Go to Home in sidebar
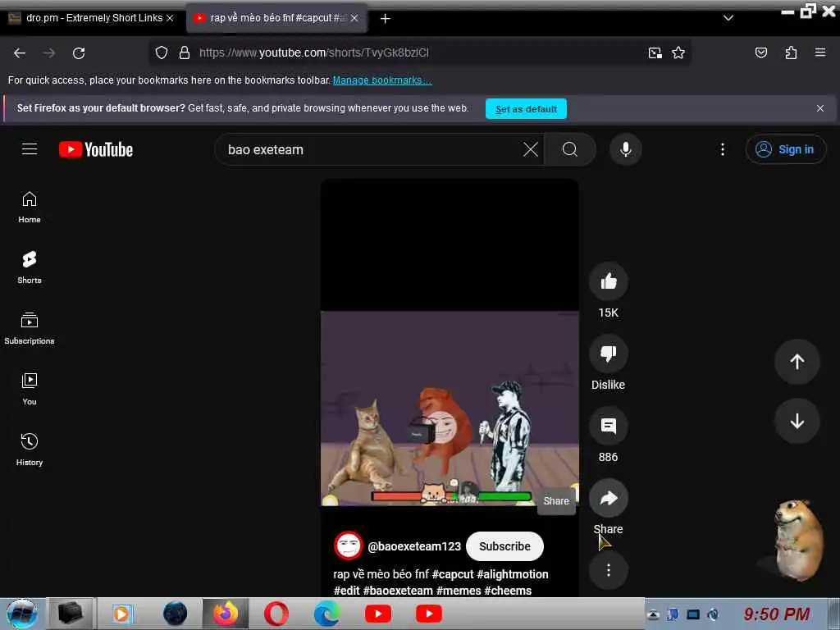840x630 pixels. (30, 208)
